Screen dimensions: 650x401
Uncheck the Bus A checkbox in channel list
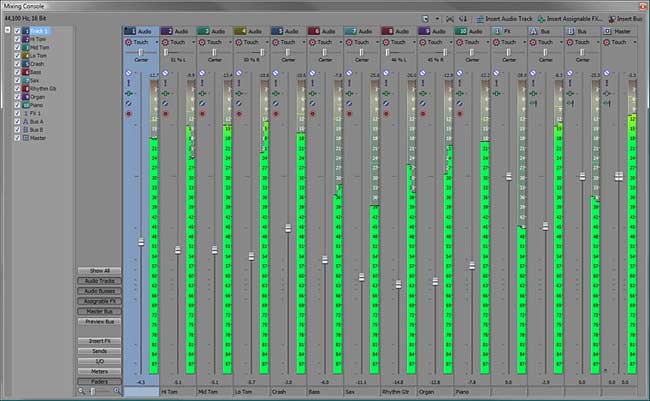tap(17, 122)
